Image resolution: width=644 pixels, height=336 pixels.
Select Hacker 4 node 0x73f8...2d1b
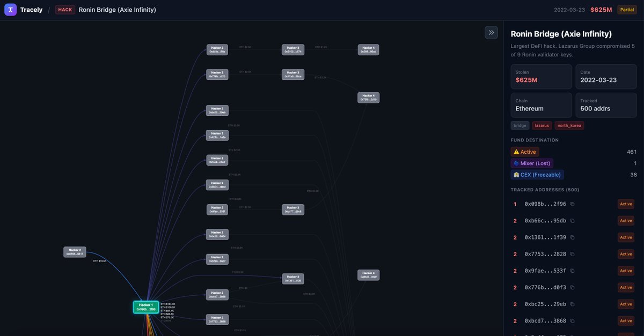369,98
